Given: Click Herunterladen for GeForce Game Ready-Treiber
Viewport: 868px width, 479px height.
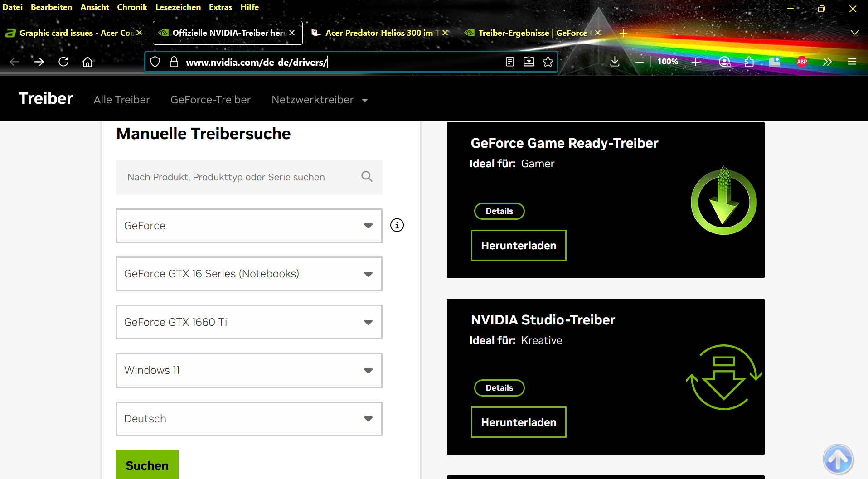Looking at the screenshot, I should pyautogui.click(x=519, y=246).
